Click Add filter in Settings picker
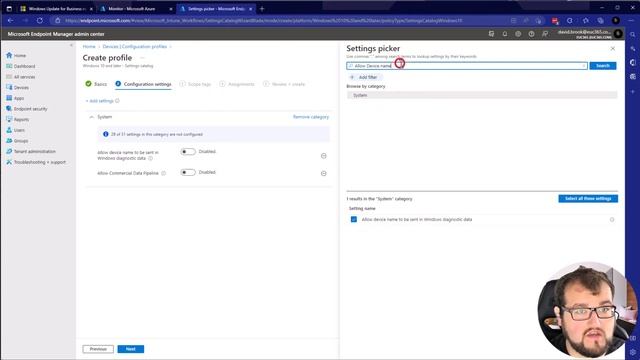 tap(364, 77)
